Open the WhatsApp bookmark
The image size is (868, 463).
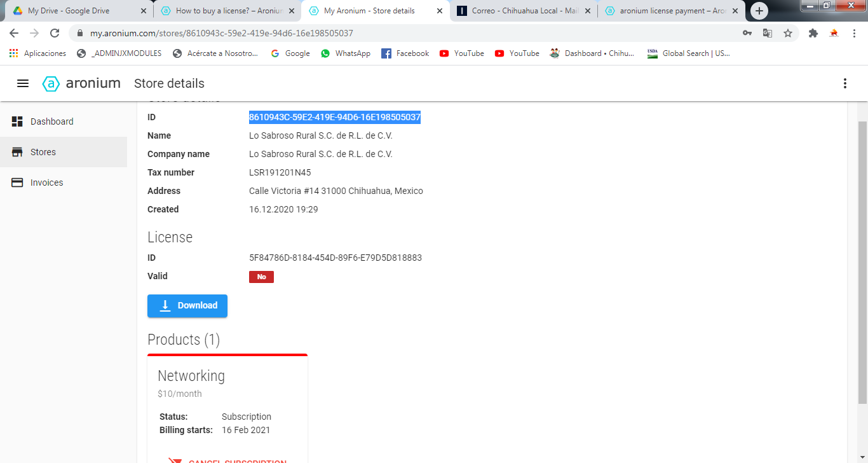point(346,53)
